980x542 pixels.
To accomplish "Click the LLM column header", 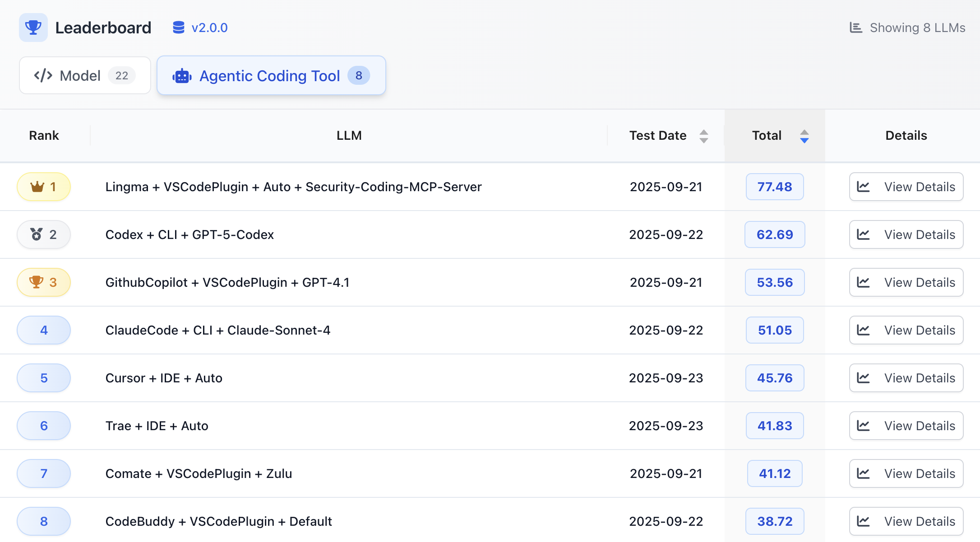I will coord(349,135).
